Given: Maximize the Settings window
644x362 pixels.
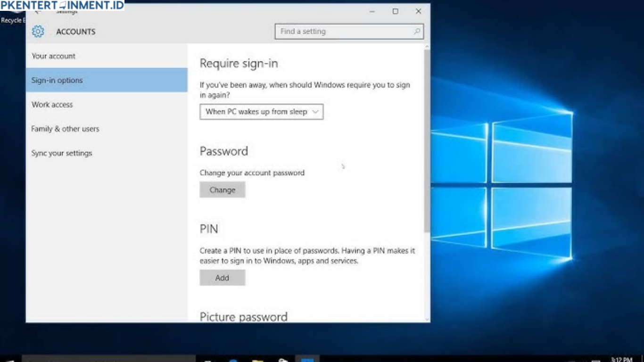Looking at the screenshot, I should pyautogui.click(x=396, y=11).
